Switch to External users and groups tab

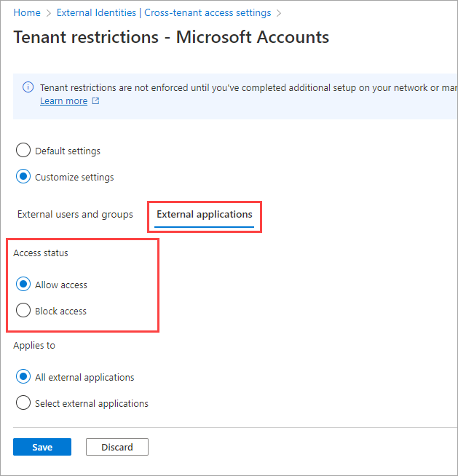(75, 215)
